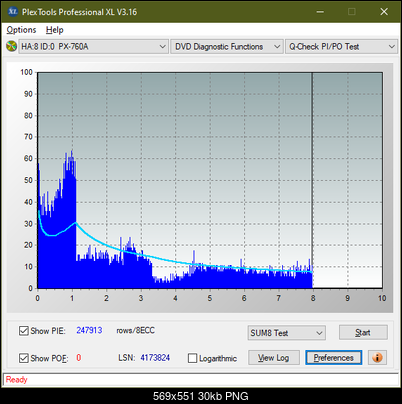Toggle the Show POF checkbox
This screenshot has width=402, height=404.
[24, 358]
